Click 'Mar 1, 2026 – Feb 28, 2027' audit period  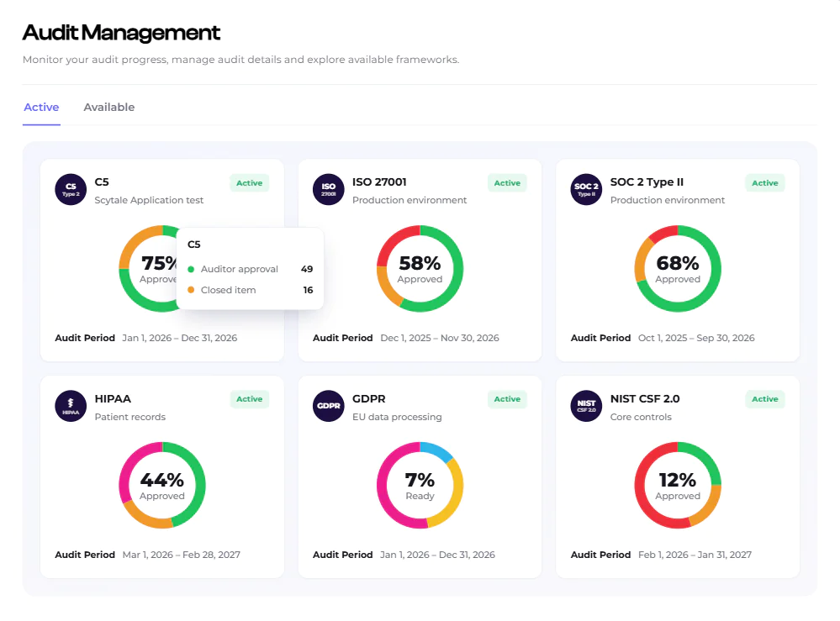pos(181,555)
